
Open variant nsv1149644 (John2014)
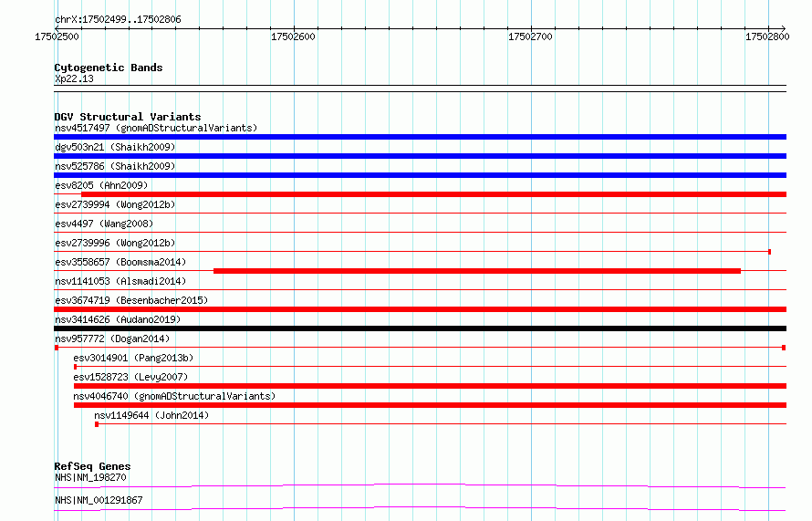click(x=151, y=415)
